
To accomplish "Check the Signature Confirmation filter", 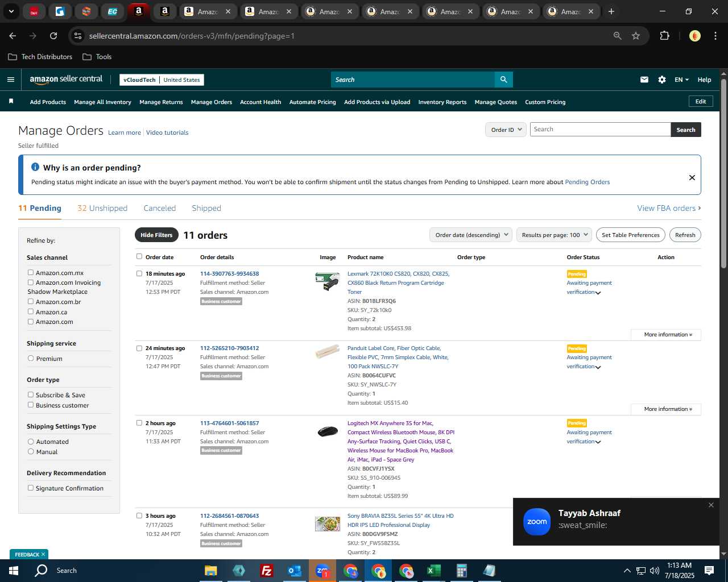I will point(31,488).
